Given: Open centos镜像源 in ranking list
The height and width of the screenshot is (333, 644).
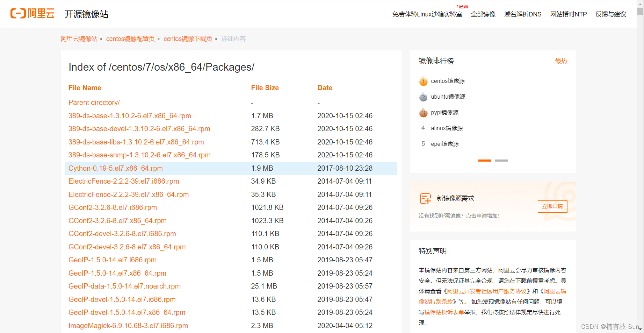Looking at the screenshot, I should click(448, 81).
